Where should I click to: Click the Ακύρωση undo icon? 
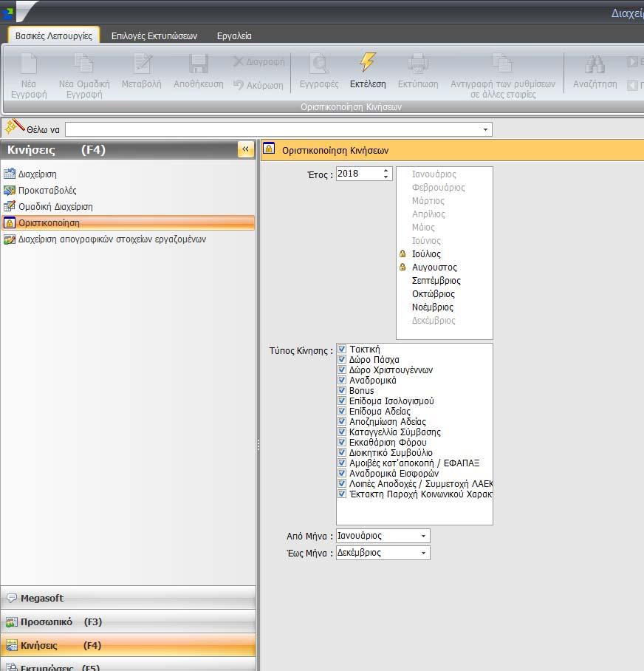[239, 85]
